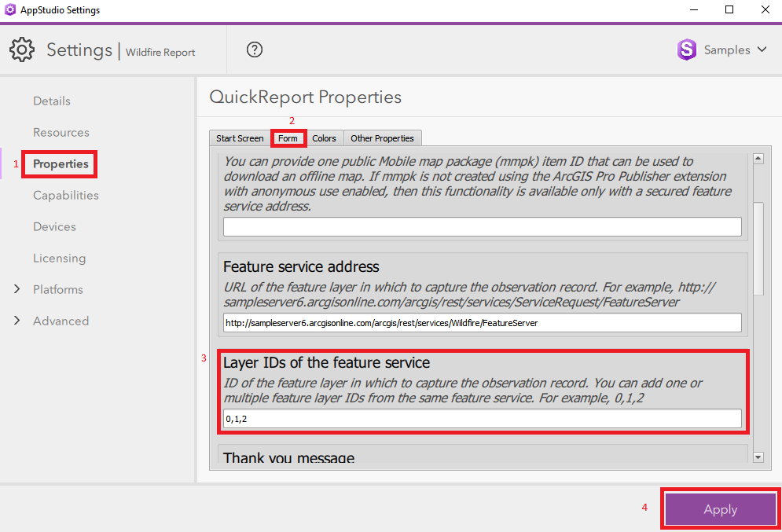Click the Layer IDs of the feature service heading
This screenshot has height=532, width=782.
click(327, 362)
